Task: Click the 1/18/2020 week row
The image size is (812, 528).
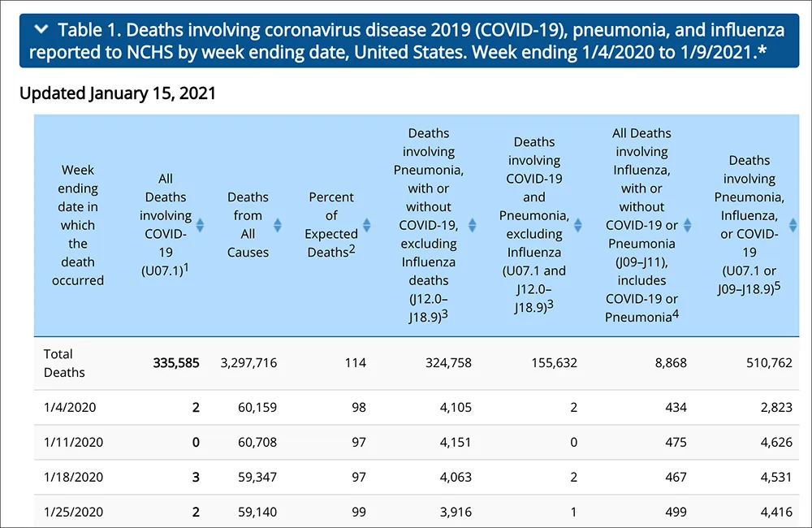Action: (x=417, y=477)
